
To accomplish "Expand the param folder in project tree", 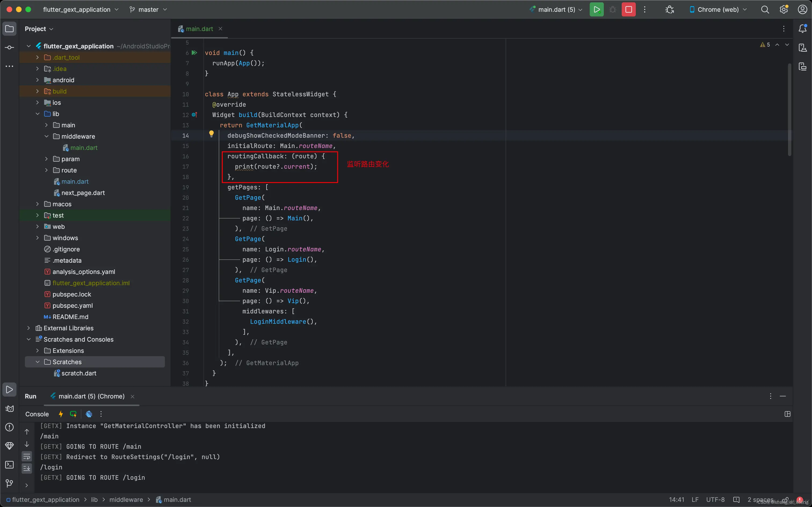I will pos(47,159).
